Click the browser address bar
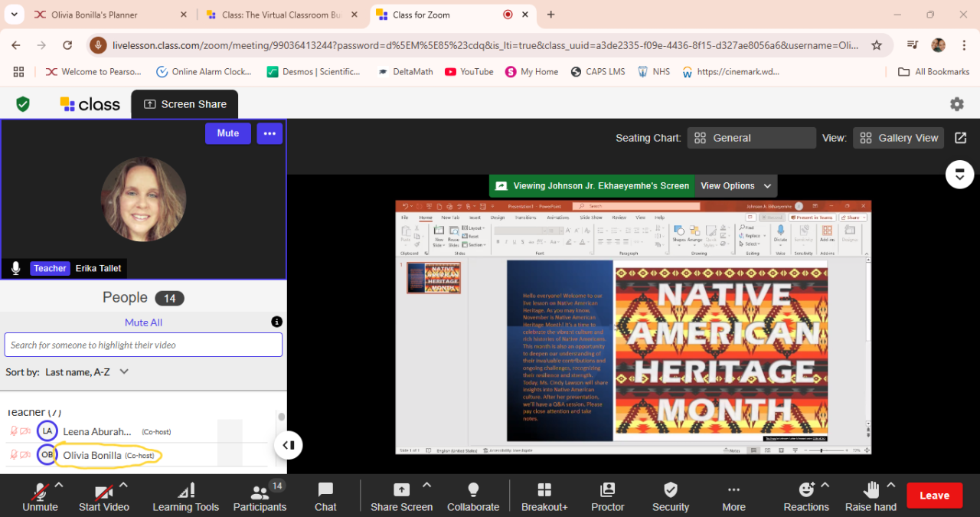Screen dimensions: 980x517 coord(485,45)
